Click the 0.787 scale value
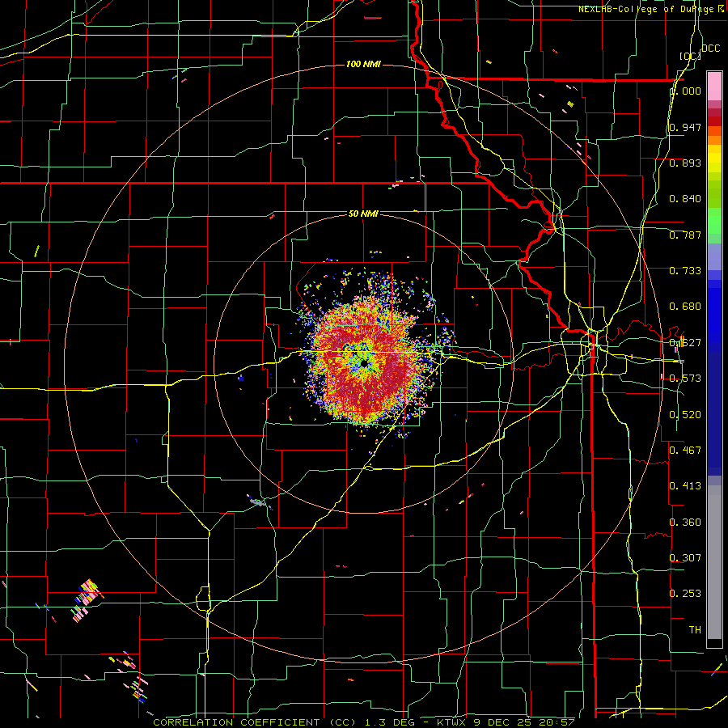728x728 pixels. [685, 235]
